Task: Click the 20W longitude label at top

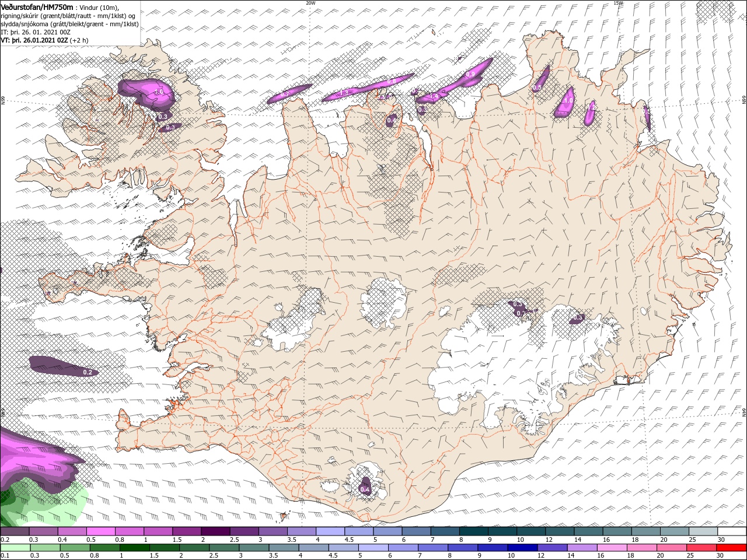Action: pos(310,3)
